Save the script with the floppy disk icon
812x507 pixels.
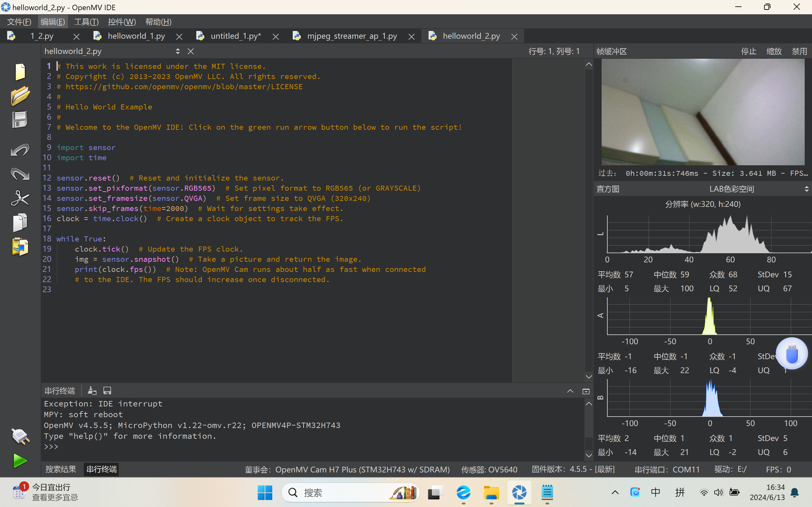click(x=20, y=120)
